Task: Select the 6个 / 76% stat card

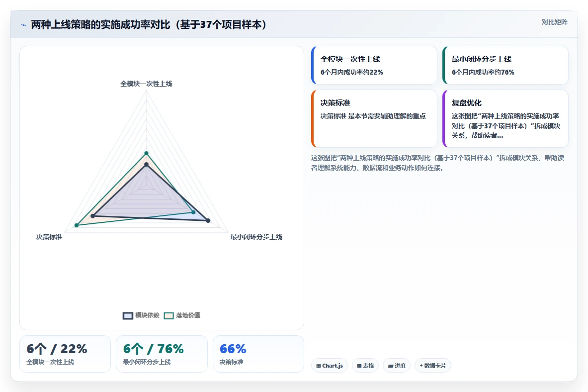Action: point(162,354)
